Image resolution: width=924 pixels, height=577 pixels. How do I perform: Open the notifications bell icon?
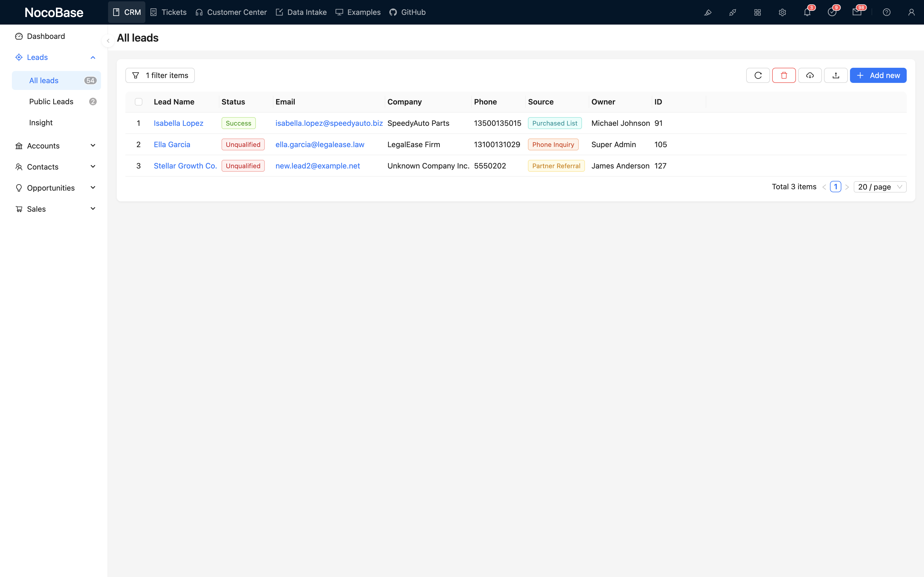(807, 13)
